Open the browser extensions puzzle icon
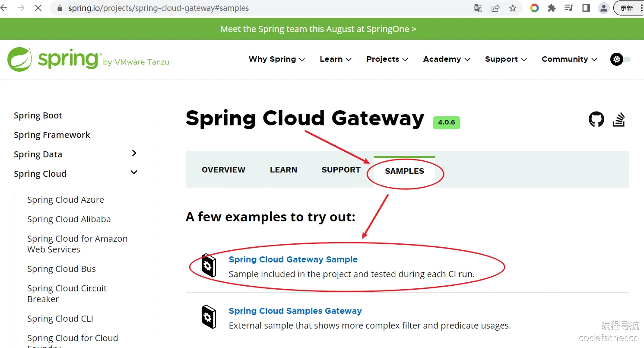The height and width of the screenshot is (348, 644). click(552, 8)
